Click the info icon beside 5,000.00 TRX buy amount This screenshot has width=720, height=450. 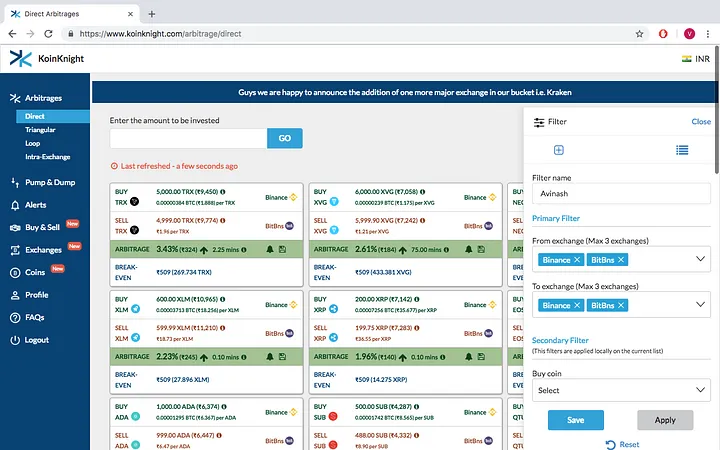coord(222,191)
